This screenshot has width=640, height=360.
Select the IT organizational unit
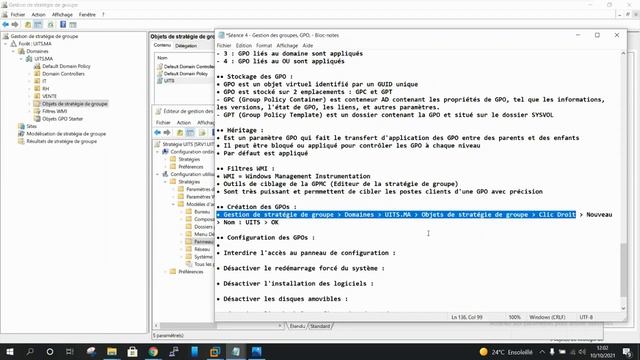[44, 81]
